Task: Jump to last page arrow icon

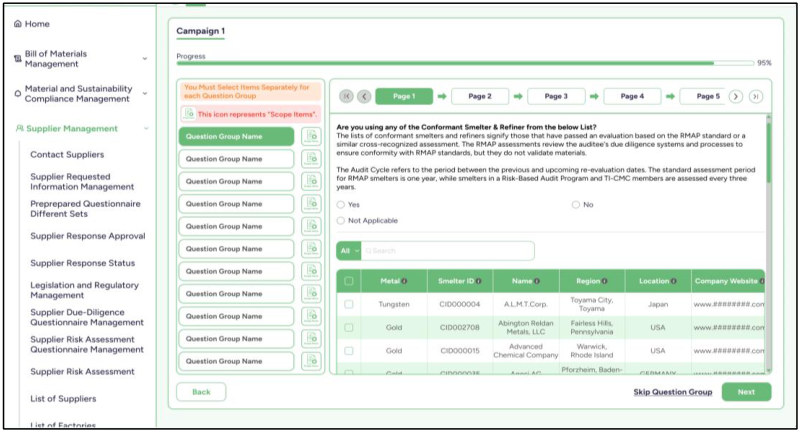Action: click(756, 96)
